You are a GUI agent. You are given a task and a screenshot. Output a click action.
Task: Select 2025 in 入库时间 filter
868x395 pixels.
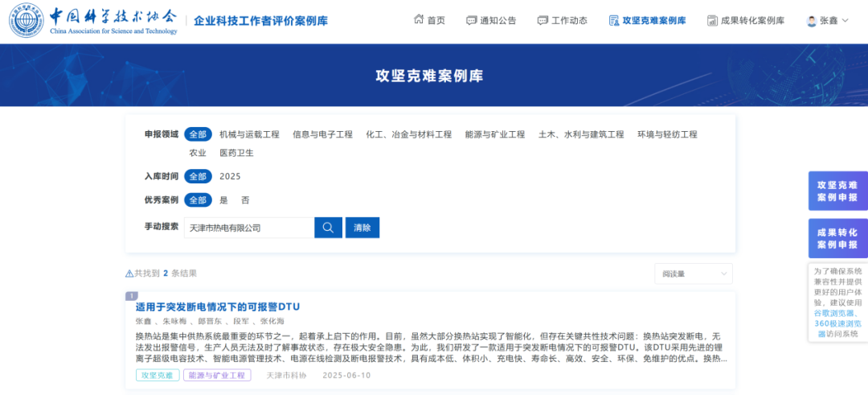pyautogui.click(x=230, y=176)
